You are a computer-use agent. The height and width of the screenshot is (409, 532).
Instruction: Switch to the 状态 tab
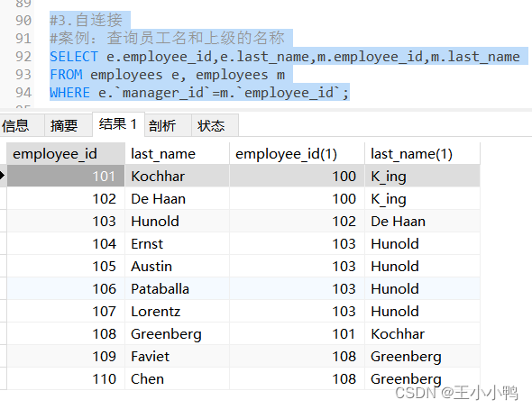[x=216, y=126]
